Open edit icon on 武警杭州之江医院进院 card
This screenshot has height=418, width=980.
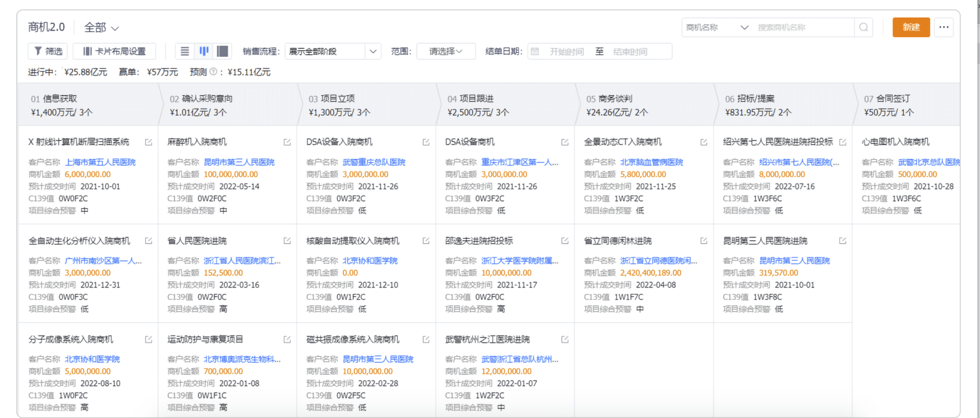click(x=565, y=339)
